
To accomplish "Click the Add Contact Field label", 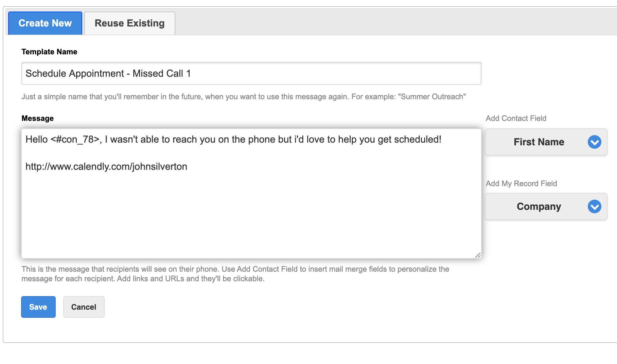I will coord(516,118).
